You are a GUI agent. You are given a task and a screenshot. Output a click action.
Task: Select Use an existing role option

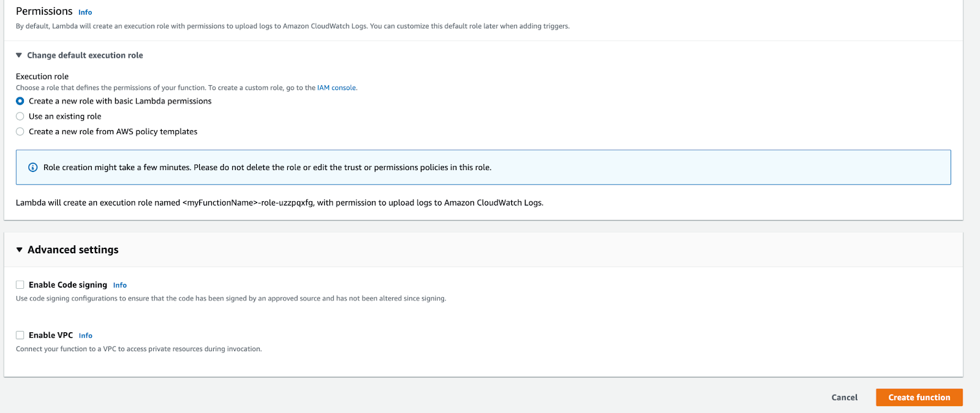pyautogui.click(x=20, y=116)
